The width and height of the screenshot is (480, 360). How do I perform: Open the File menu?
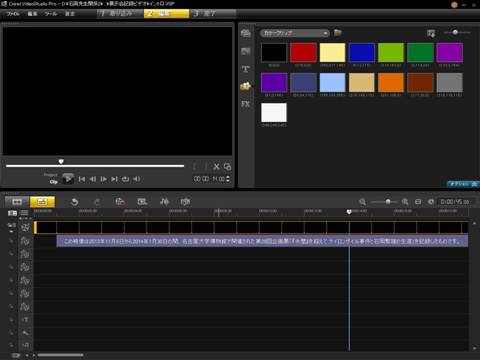click(13, 14)
